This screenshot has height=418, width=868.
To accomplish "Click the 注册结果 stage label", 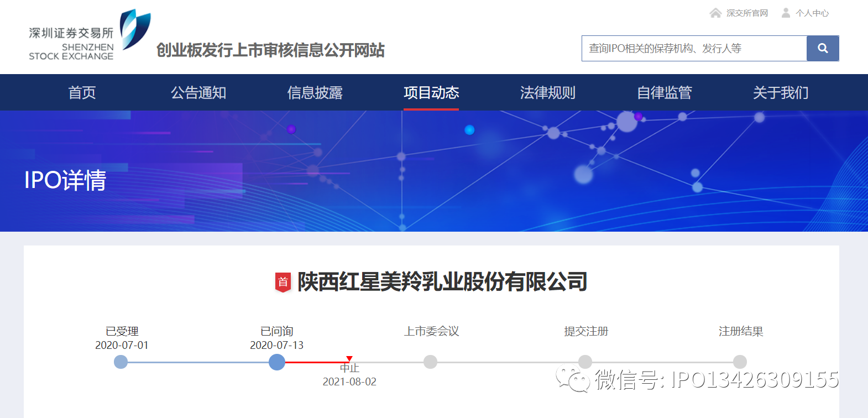I will 741,331.
